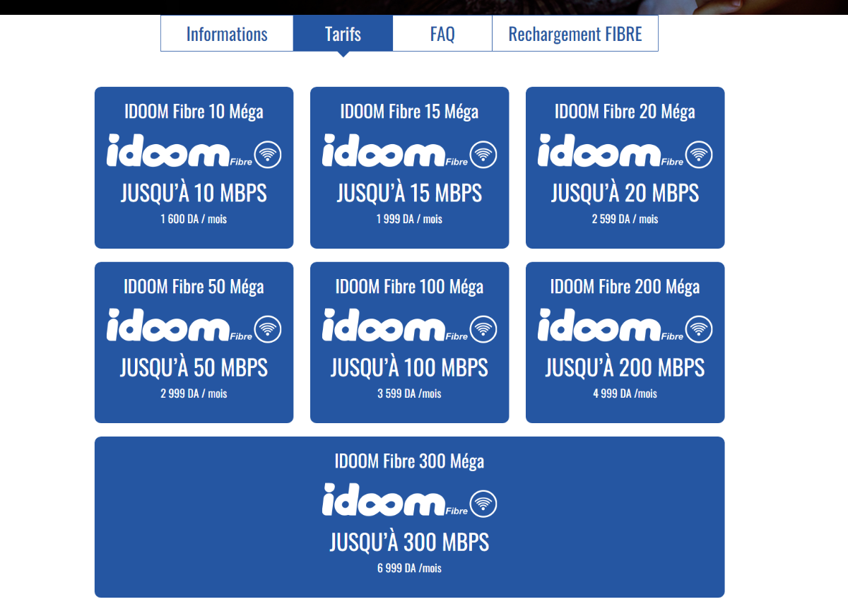Pick the JUSQU'À 100 MBPS offer text
The image size is (848, 616).
(x=409, y=368)
